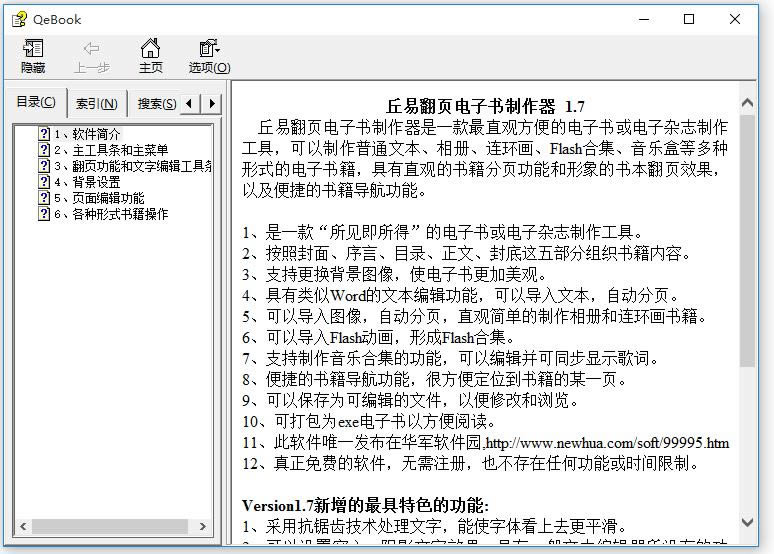Click the help page icon beside 5、页面编辑功能
Screen dimensions: 774x554
click(x=44, y=198)
